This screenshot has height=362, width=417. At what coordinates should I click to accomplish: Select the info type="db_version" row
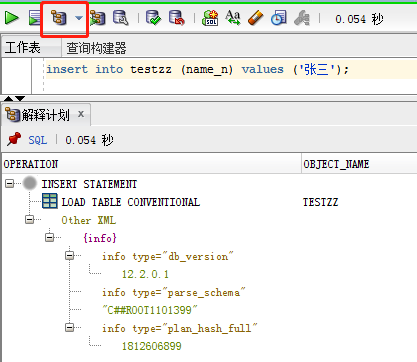(168, 256)
